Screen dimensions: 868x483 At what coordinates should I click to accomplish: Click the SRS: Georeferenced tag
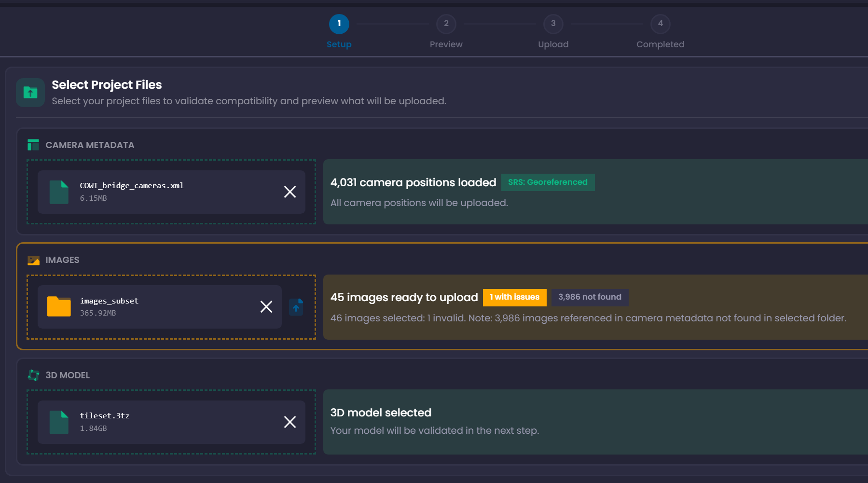pos(548,182)
